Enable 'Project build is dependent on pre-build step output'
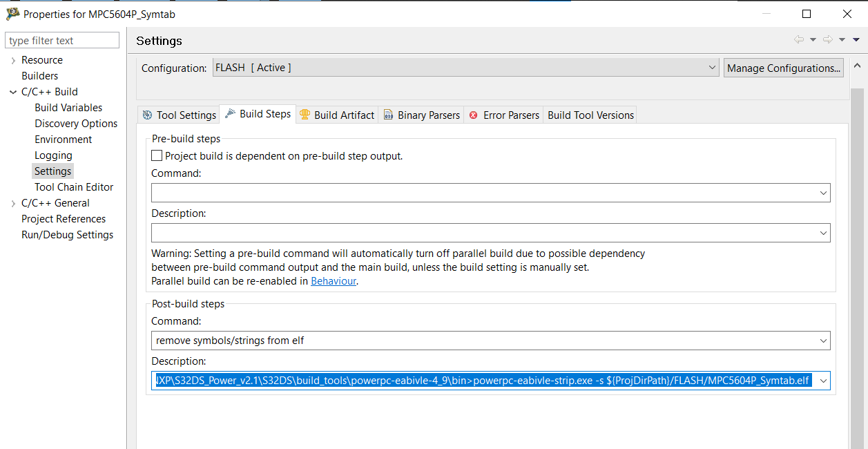 click(x=156, y=155)
